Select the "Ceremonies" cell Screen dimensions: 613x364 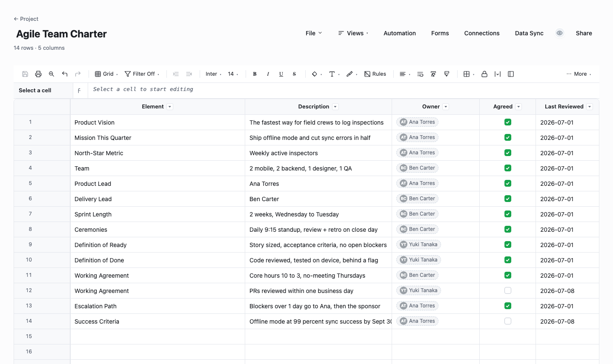(158, 230)
